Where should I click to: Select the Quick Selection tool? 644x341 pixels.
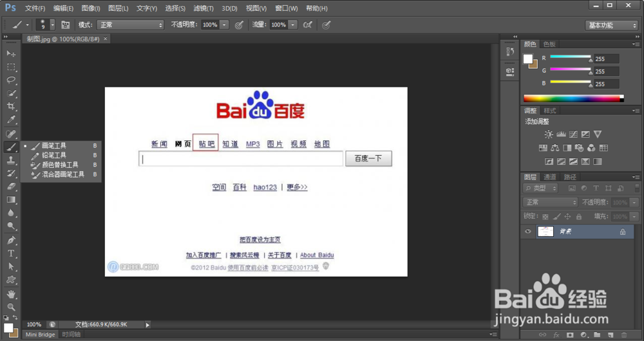(x=11, y=93)
